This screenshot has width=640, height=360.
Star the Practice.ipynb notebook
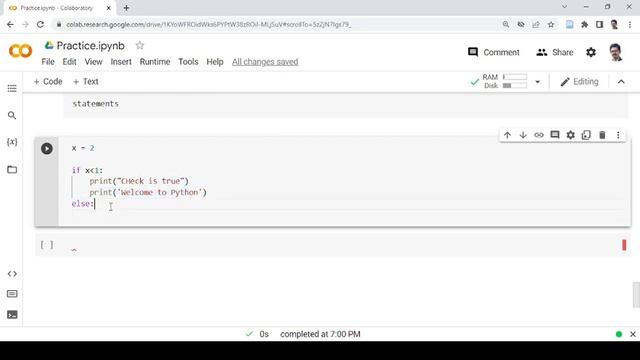[x=140, y=45]
